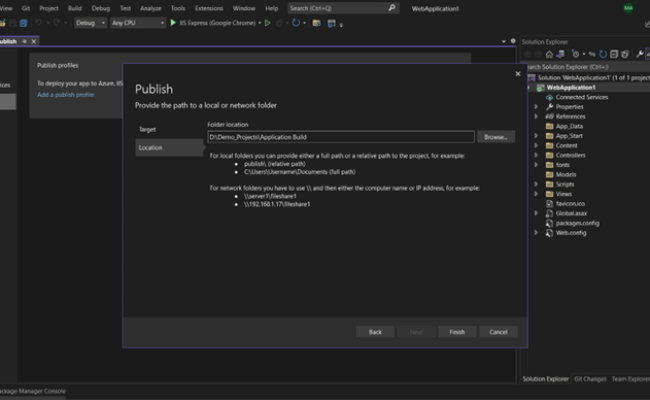Select the Target step in Publish dialog

tap(148, 129)
